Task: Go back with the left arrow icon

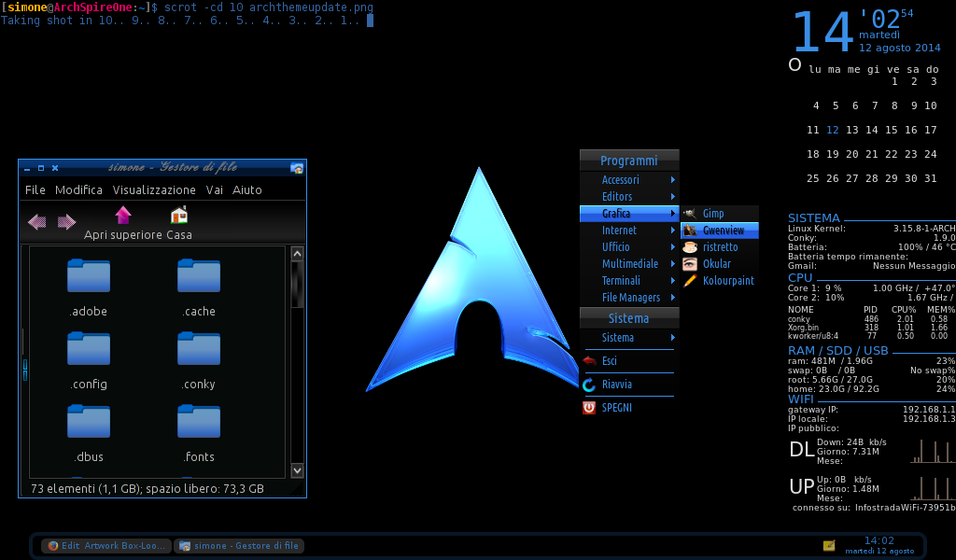Action: [36, 222]
